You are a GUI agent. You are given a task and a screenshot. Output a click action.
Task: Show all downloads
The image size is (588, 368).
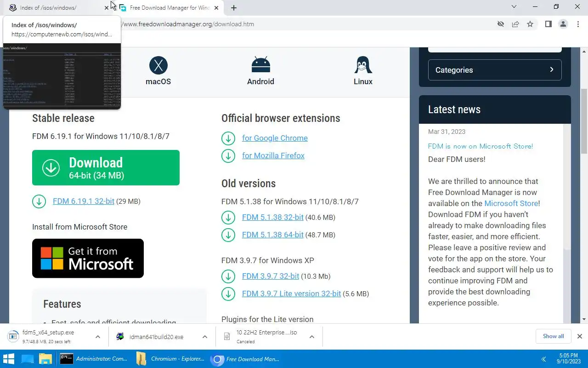pyautogui.click(x=553, y=336)
